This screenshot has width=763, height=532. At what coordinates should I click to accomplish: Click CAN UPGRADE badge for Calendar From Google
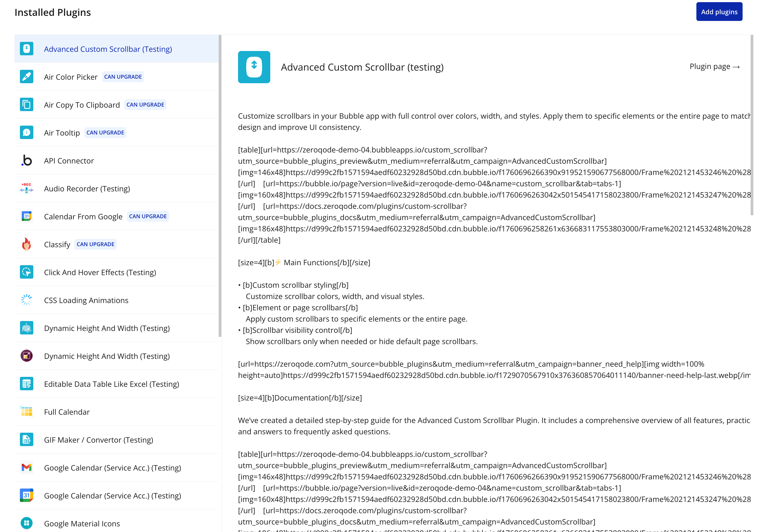(147, 216)
